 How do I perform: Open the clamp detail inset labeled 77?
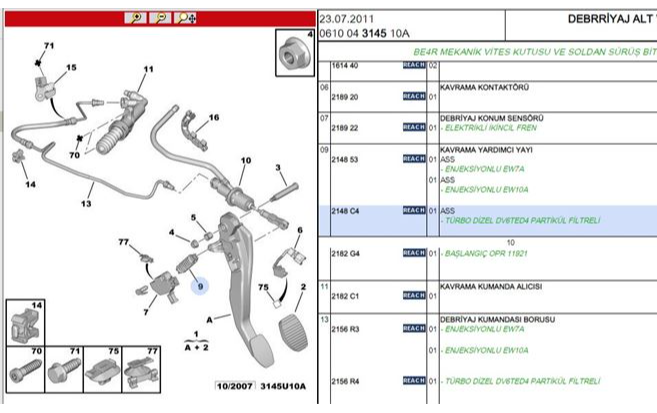point(141,369)
